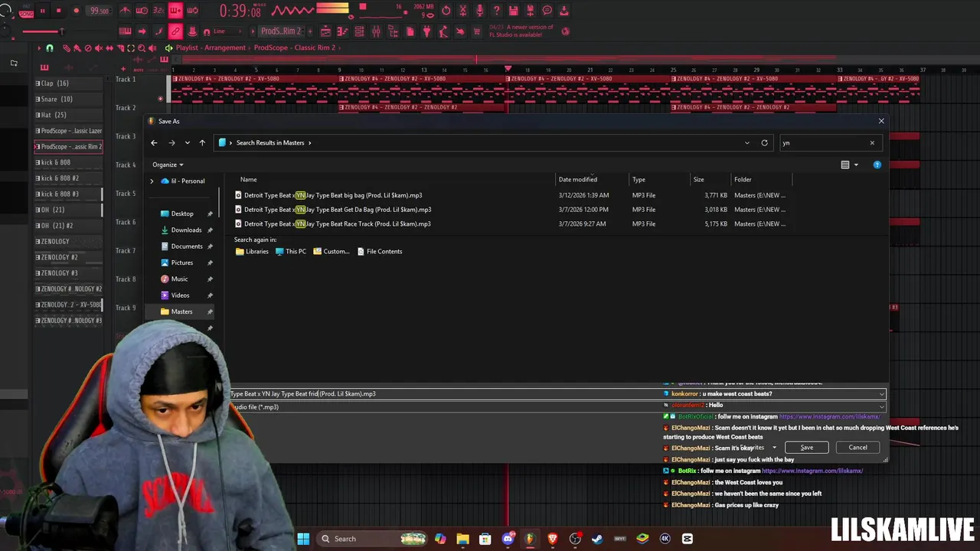This screenshot has height=551, width=980.
Task: Open the FL Studio help question icon
Action: tap(496, 11)
